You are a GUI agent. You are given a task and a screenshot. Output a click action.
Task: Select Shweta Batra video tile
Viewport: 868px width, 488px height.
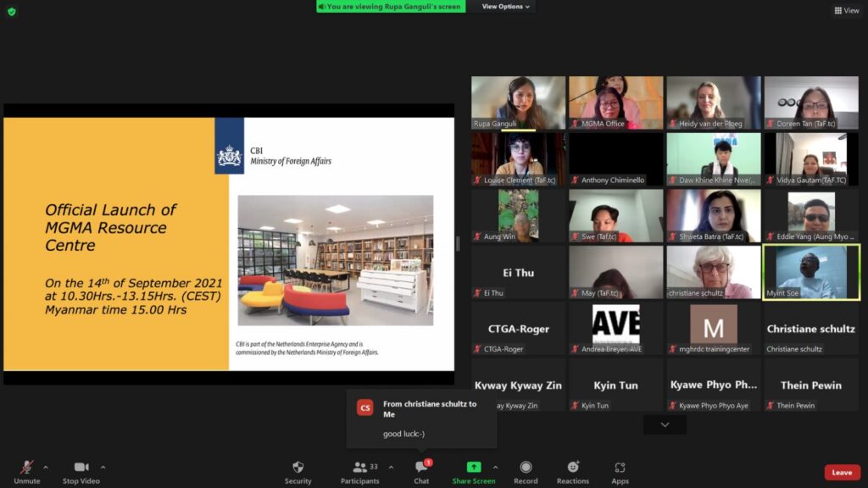click(714, 215)
